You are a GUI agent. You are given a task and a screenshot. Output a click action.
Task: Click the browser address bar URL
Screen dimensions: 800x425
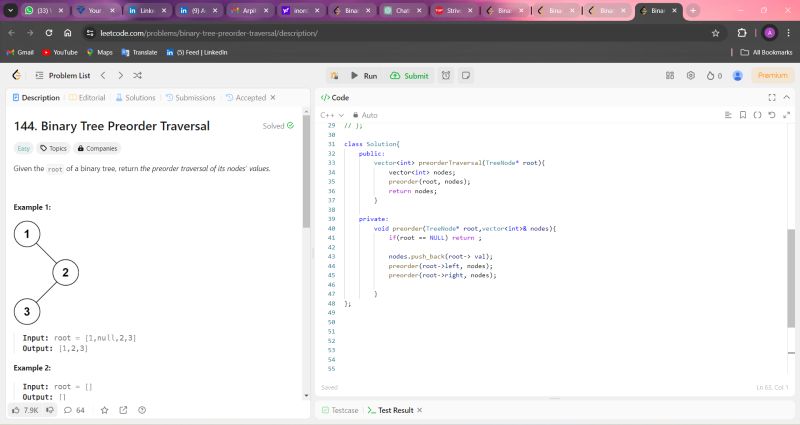pyautogui.click(x=209, y=32)
